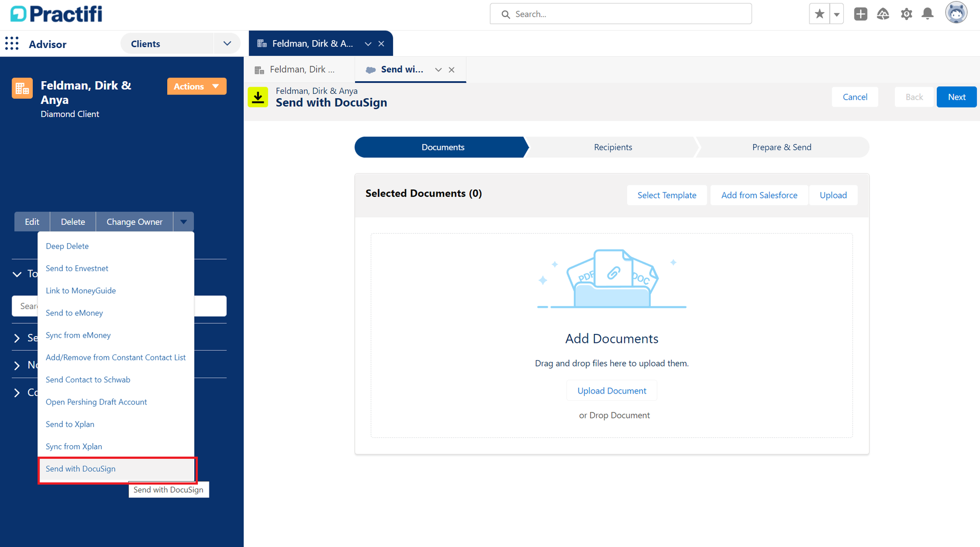Click the sidebar search input
This screenshot has width=980, height=547.
(119, 306)
